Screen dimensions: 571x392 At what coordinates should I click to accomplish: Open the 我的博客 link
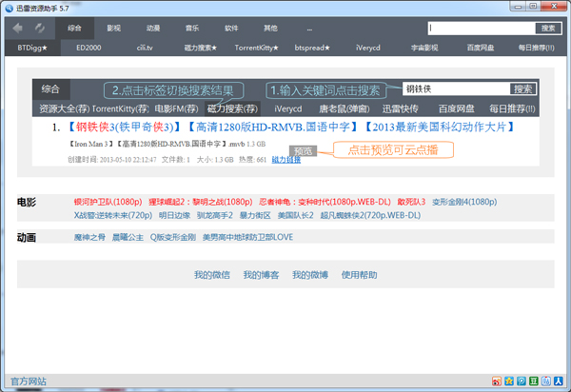(261, 275)
